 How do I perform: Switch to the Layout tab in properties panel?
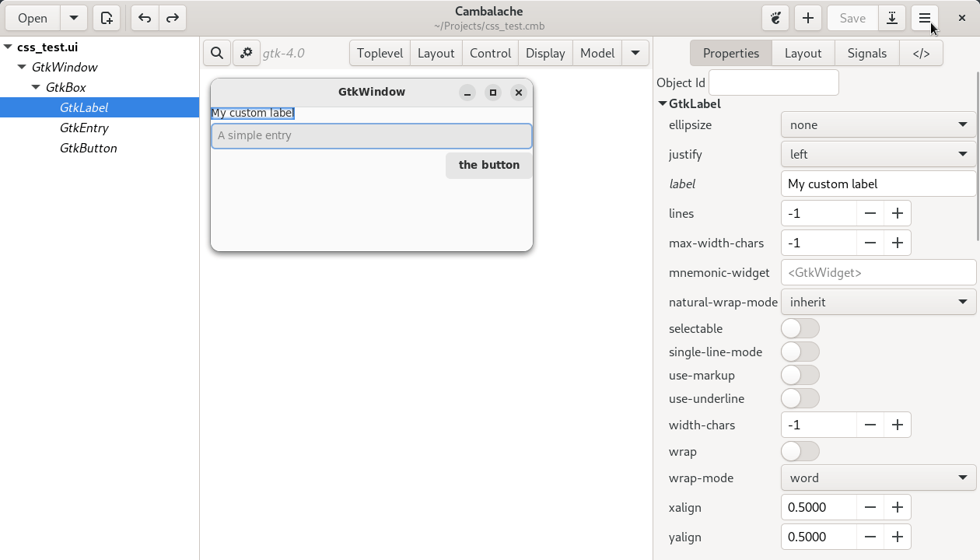(x=803, y=53)
